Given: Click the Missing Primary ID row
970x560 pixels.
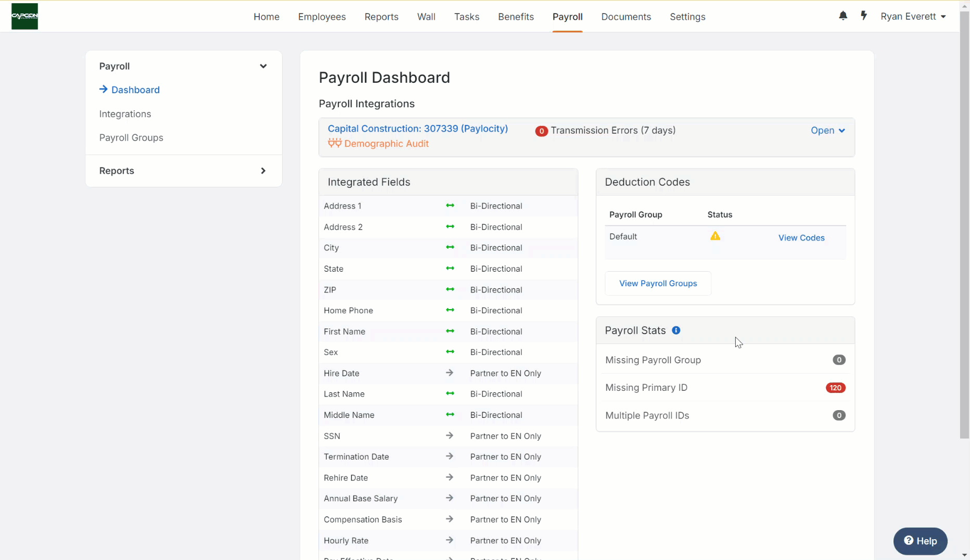Looking at the screenshot, I should click(725, 388).
